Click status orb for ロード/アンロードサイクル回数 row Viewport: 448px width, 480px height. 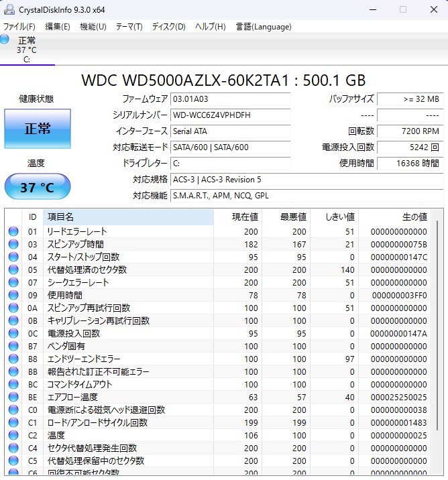pyautogui.click(x=13, y=422)
